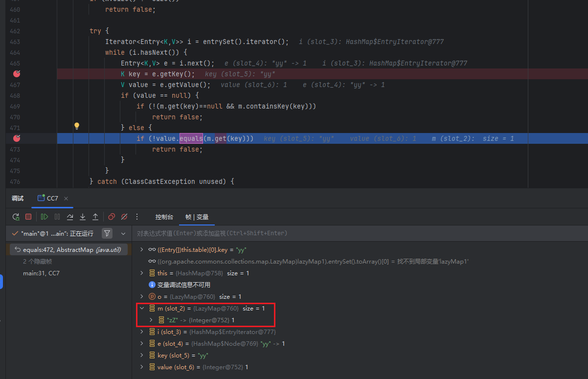Stop the debug session
This screenshot has width=588, height=379.
click(28, 217)
